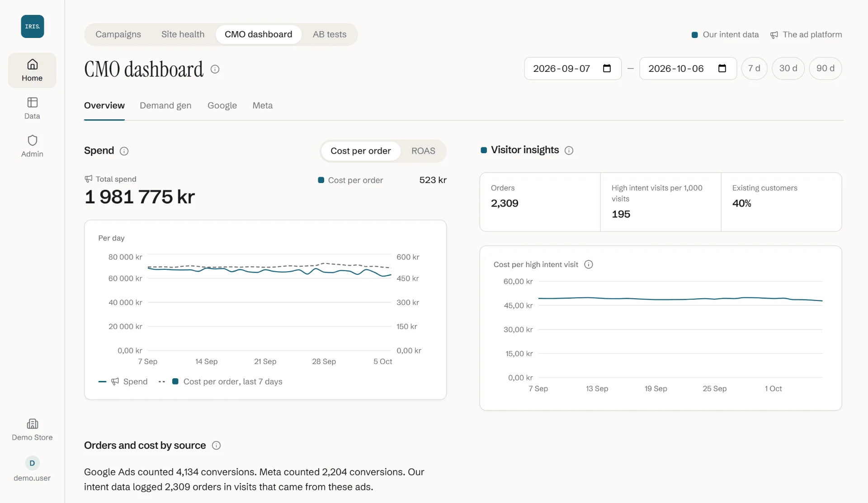Click the Per day chart label

pyautogui.click(x=111, y=238)
